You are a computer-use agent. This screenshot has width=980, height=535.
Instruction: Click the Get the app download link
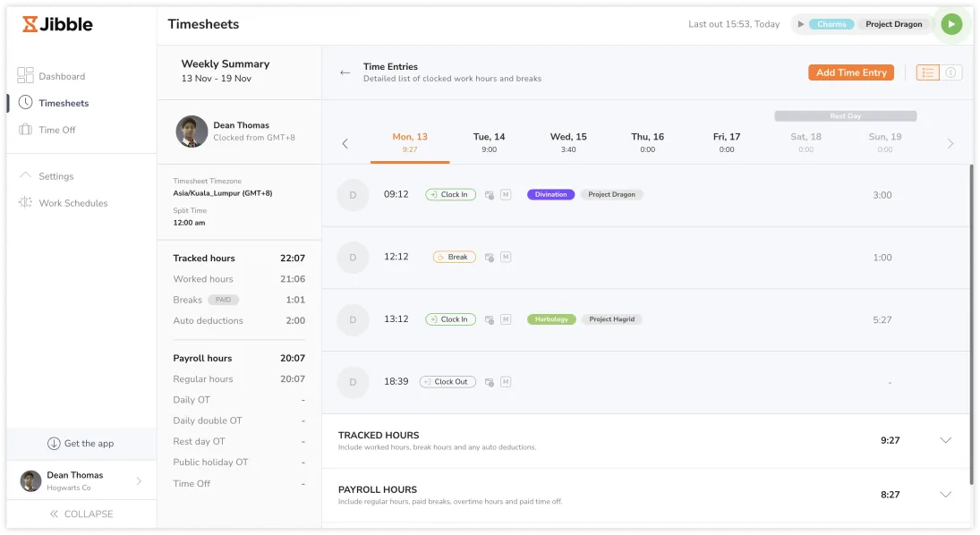coord(81,443)
